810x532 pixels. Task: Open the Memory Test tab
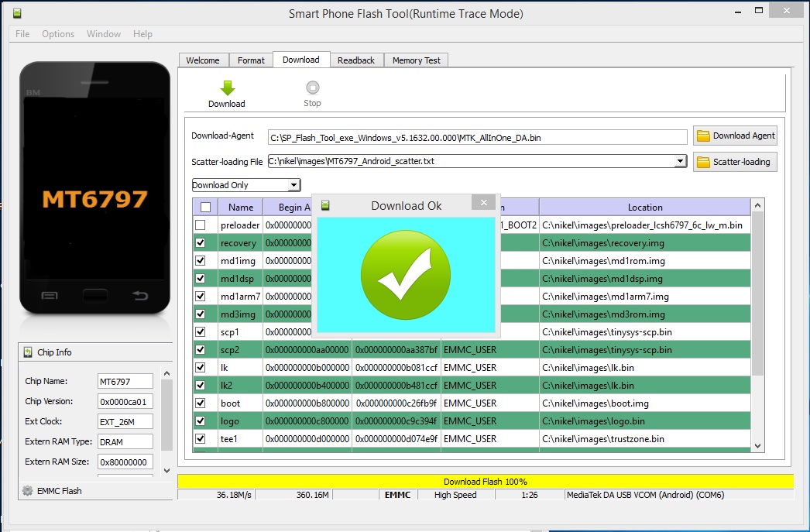tap(416, 60)
